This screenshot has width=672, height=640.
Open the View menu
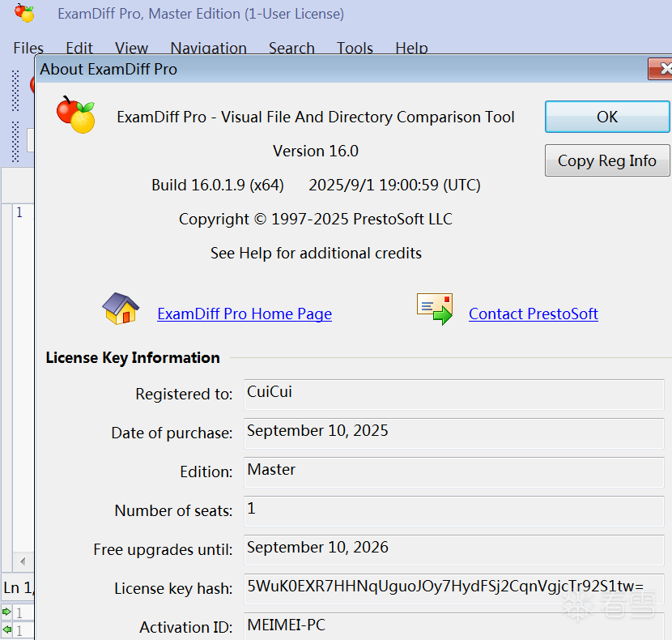click(x=132, y=48)
